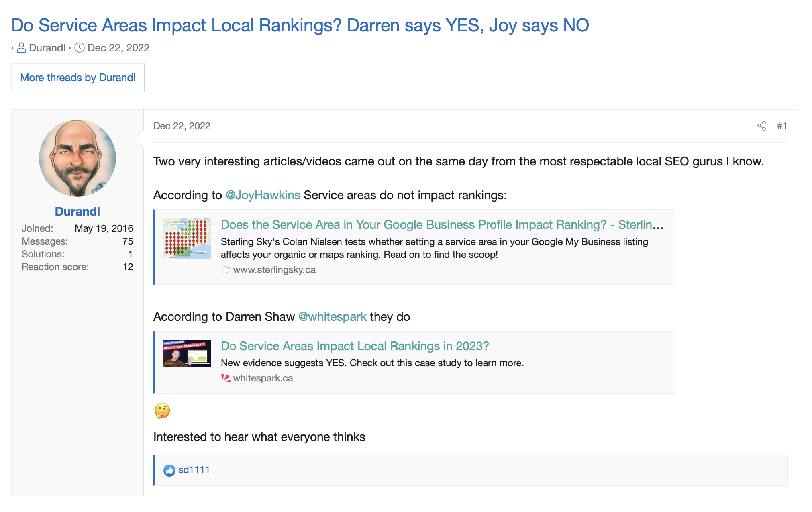Image resolution: width=812 pixels, height=512 pixels.
Task: Click the clock icon beside thread date
Action: pyautogui.click(x=80, y=48)
